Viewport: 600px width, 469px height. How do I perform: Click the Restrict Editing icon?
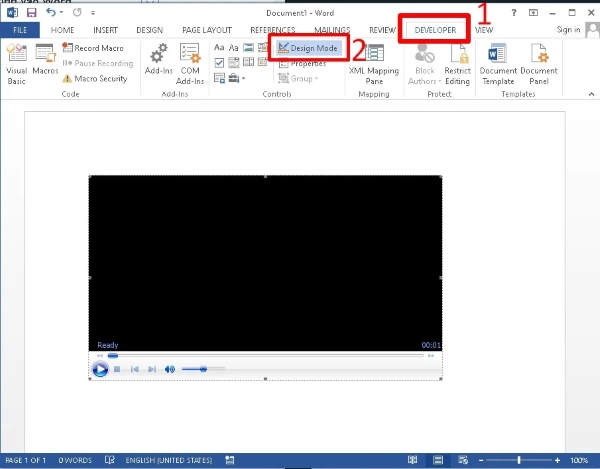pos(457,60)
